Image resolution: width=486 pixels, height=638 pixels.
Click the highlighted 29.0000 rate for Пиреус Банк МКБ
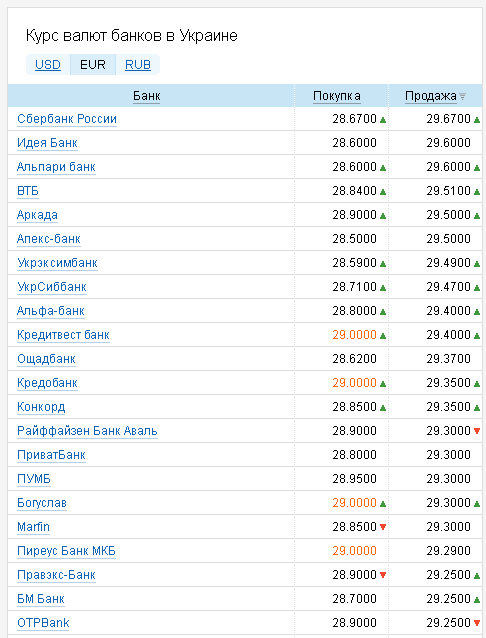coord(355,551)
